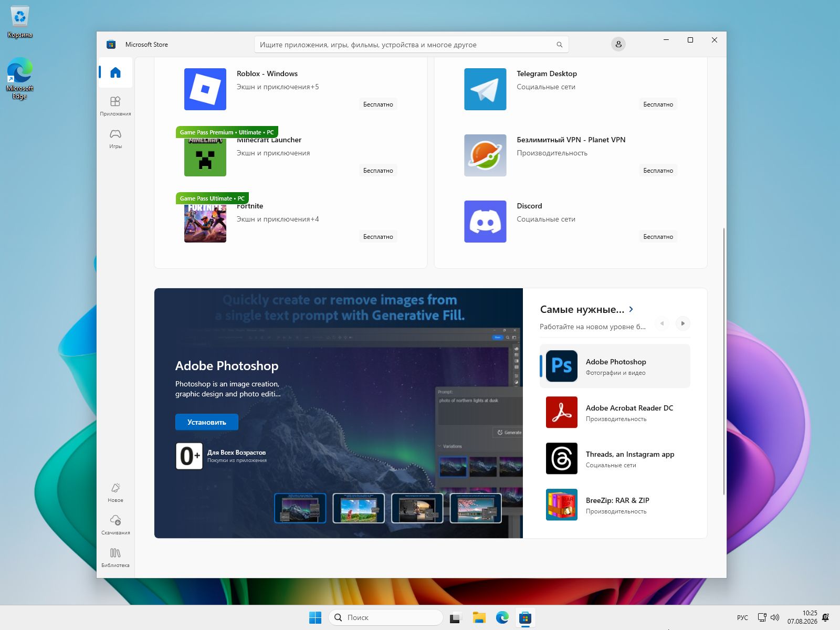The height and width of the screenshot is (630, 840).
Task: Go to next page of Самые нужные list
Action: click(x=682, y=323)
